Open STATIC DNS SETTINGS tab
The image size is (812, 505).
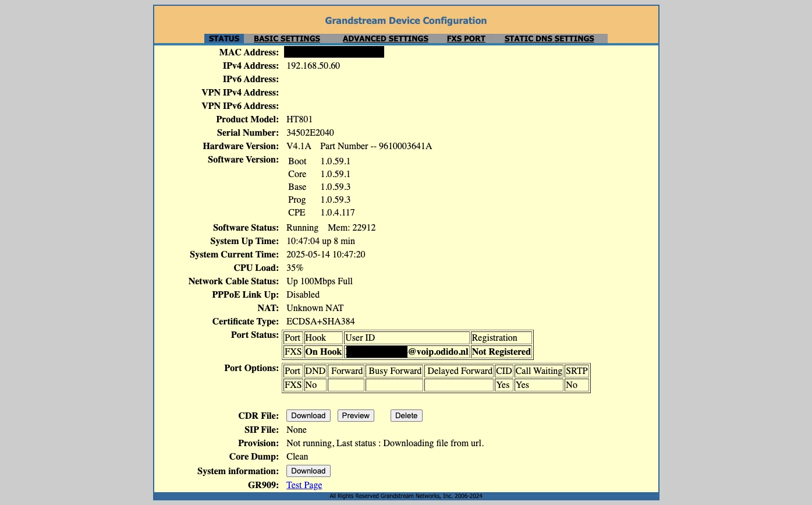(x=549, y=38)
